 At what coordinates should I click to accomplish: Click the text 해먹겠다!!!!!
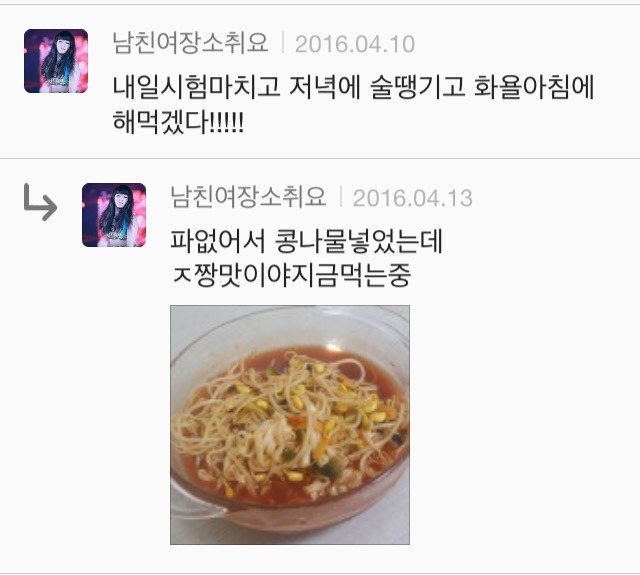pyautogui.click(x=178, y=122)
